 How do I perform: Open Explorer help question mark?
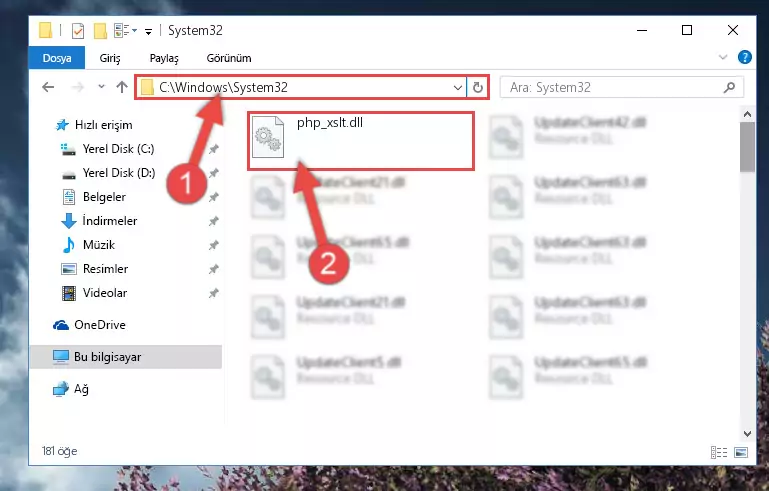click(744, 57)
